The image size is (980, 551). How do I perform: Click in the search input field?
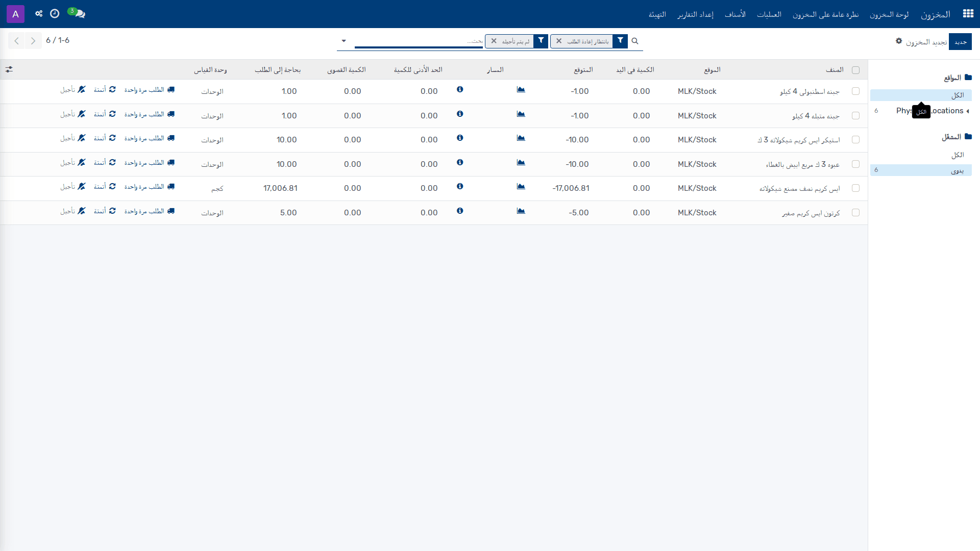[x=419, y=41]
